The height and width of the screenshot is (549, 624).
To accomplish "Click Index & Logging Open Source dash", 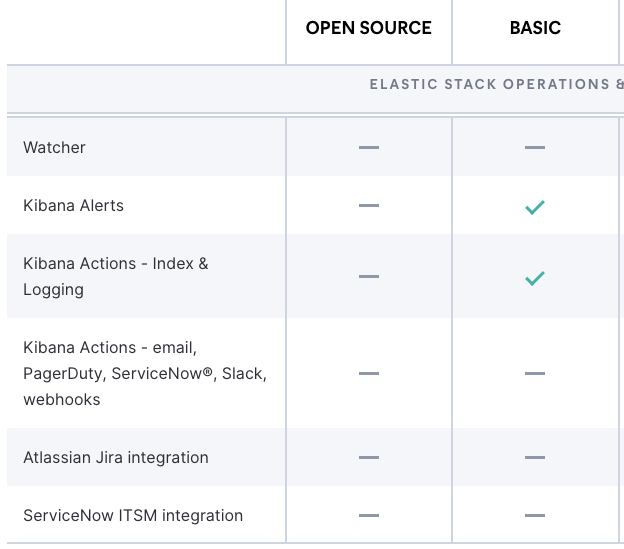I will pyautogui.click(x=369, y=276).
